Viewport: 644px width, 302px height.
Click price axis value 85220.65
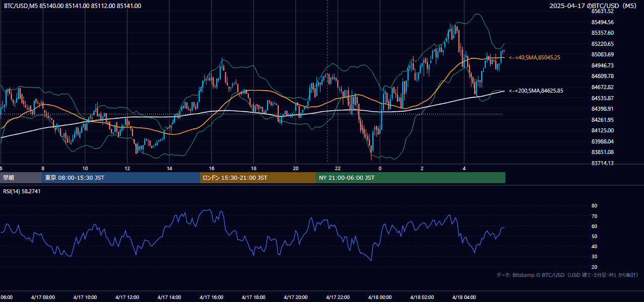(602, 44)
